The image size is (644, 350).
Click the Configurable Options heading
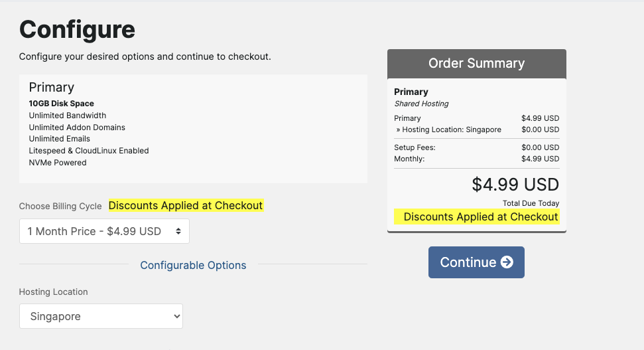[x=193, y=265]
